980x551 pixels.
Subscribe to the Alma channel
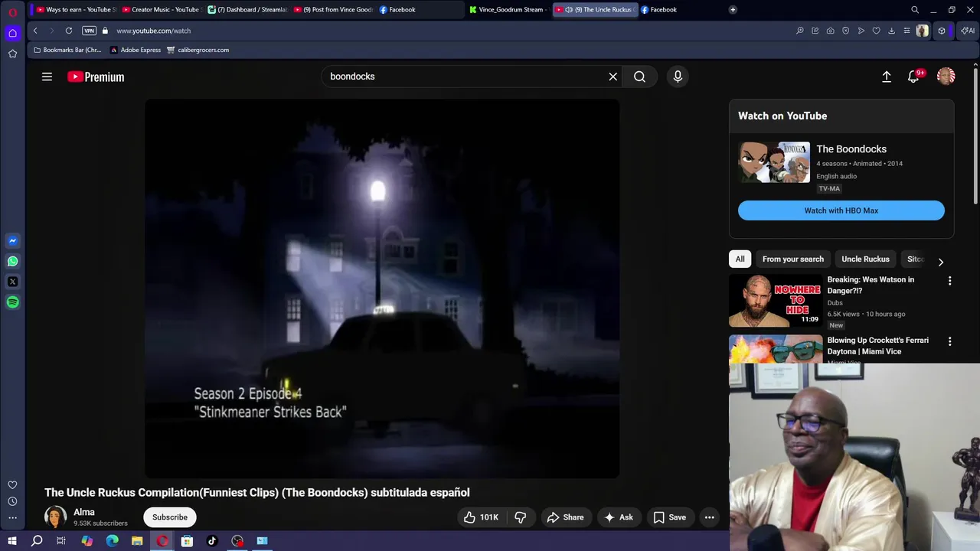coord(170,517)
